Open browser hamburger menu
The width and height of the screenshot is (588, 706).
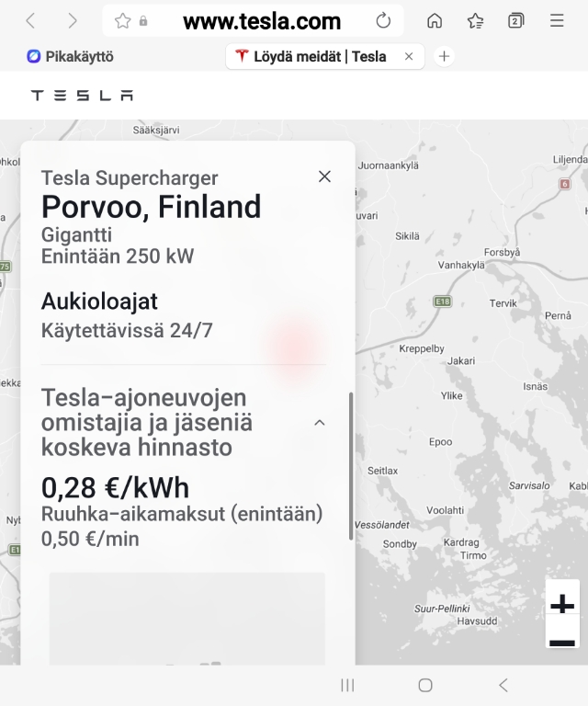557,21
